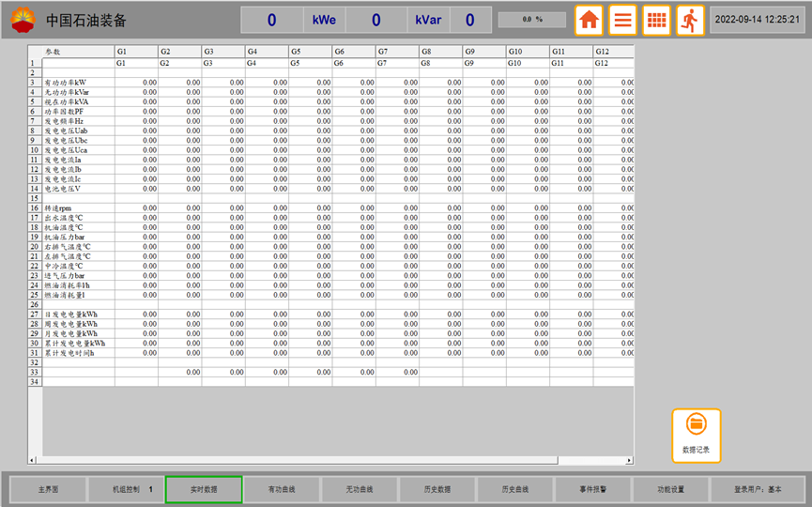Select the G3 column header

point(223,52)
